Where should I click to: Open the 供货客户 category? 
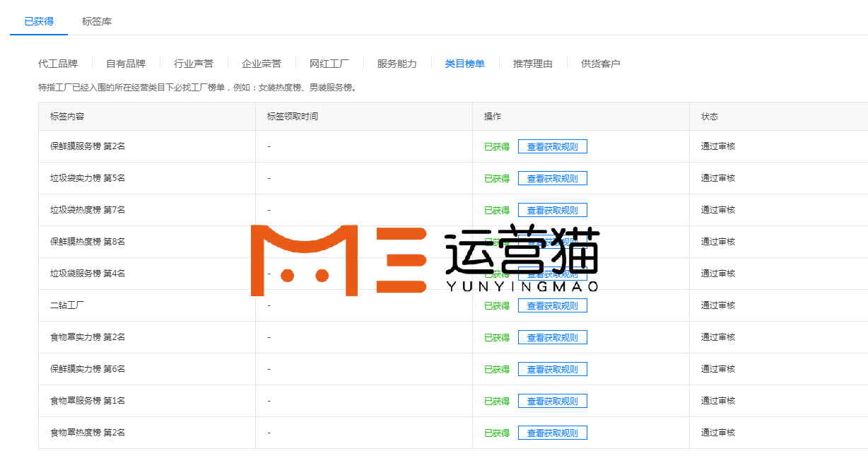click(x=601, y=64)
